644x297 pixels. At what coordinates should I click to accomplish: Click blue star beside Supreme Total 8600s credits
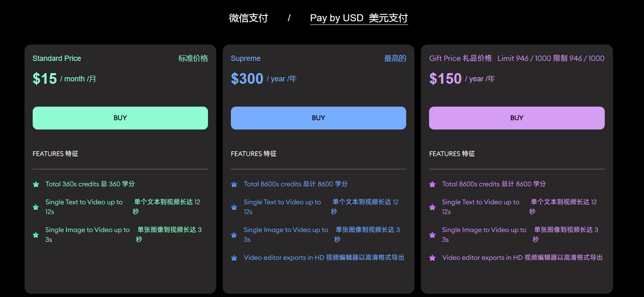click(234, 184)
